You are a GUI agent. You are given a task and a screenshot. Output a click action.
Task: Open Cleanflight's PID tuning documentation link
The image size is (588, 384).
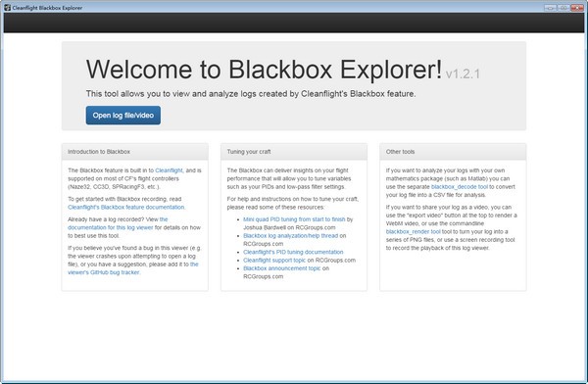(293, 252)
